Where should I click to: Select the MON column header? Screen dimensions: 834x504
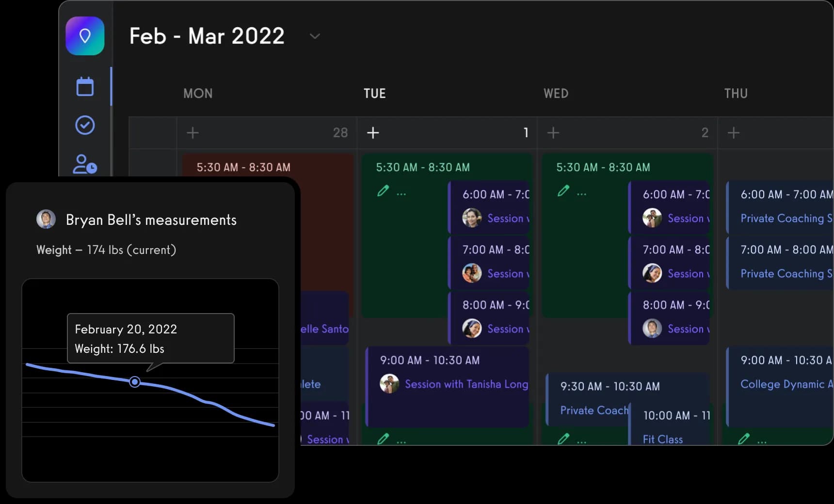pos(198,94)
